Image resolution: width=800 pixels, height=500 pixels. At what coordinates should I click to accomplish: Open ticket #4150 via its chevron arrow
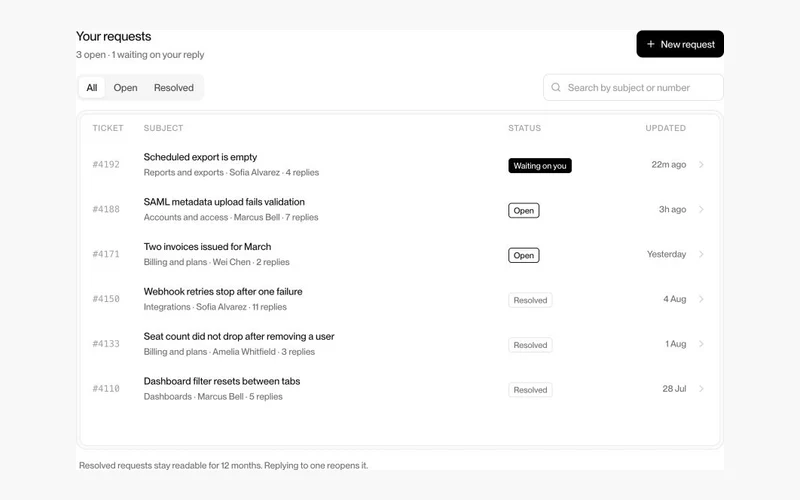[701, 299]
